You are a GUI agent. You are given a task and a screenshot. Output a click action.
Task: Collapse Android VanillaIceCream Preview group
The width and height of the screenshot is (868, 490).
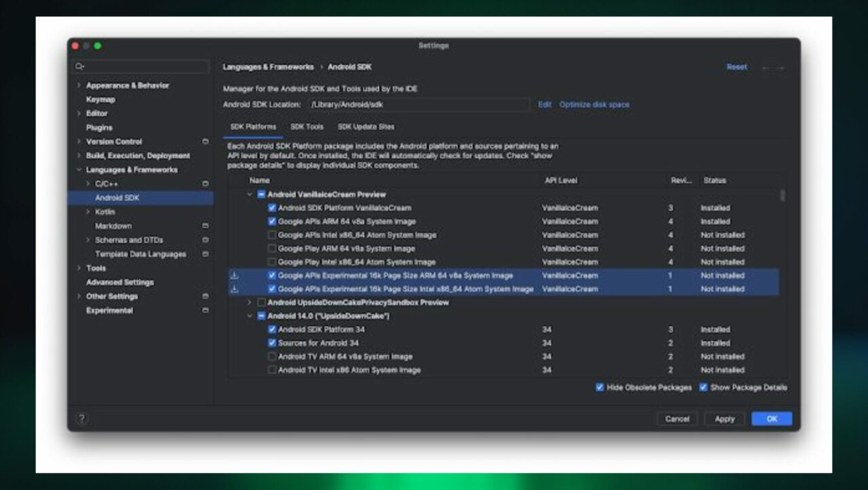250,195
